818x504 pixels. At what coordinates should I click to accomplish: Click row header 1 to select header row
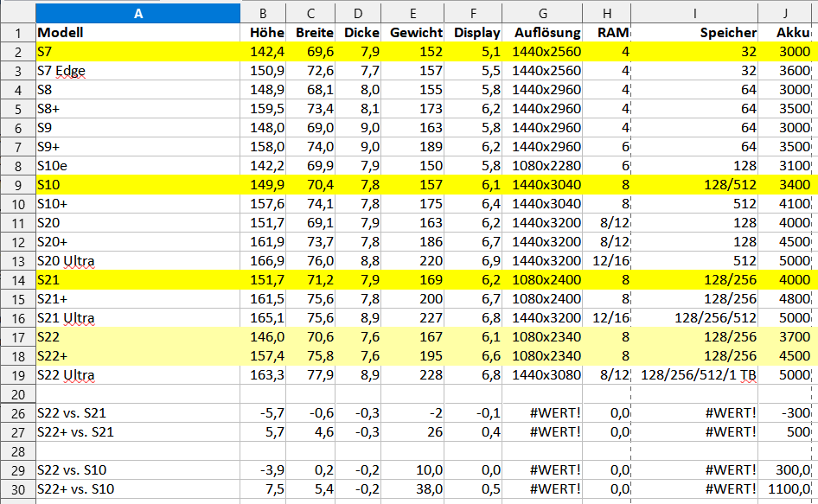17,32
